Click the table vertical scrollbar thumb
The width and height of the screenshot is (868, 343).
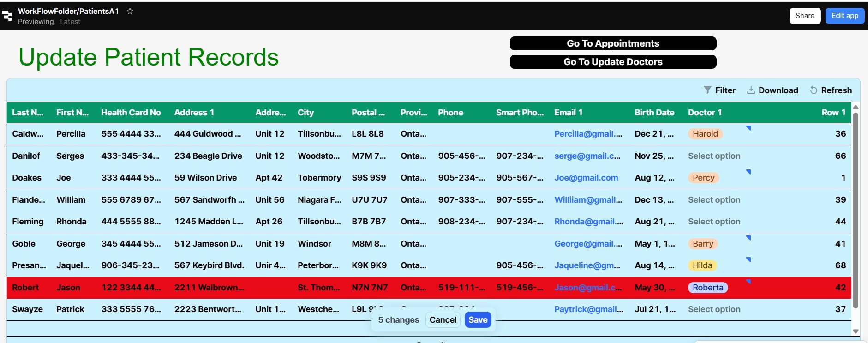click(856, 208)
